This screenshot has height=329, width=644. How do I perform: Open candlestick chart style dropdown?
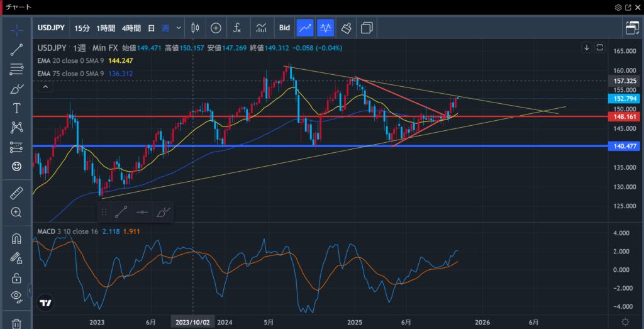click(195, 28)
